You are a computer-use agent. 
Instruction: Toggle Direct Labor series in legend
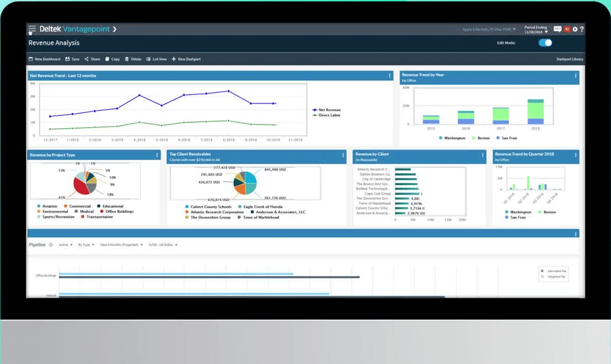pyautogui.click(x=327, y=115)
